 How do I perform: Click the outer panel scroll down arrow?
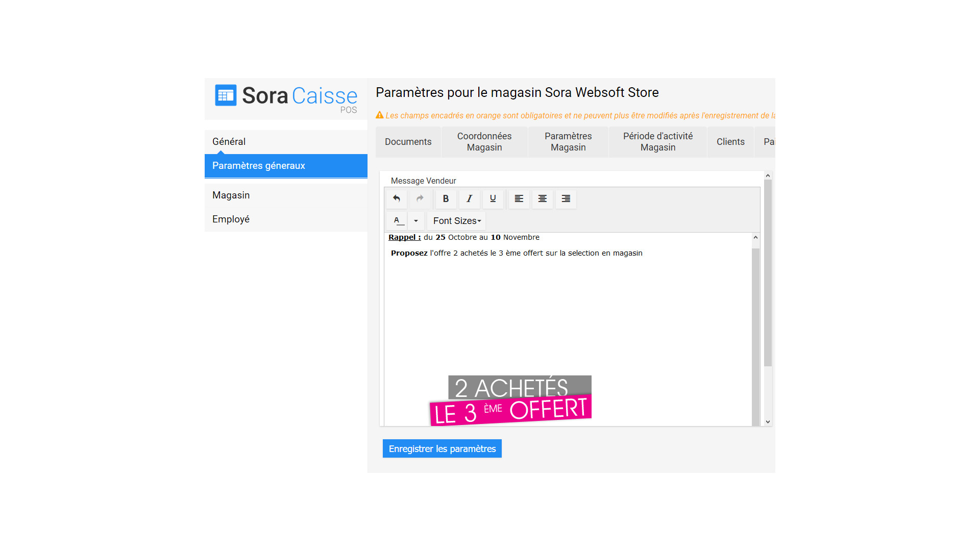click(768, 422)
